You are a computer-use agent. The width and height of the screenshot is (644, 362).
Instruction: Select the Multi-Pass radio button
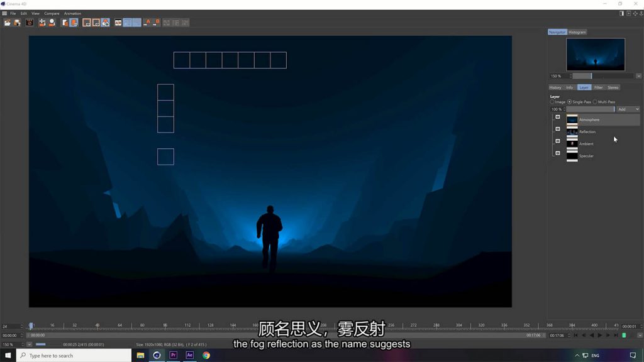tap(595, 102)
